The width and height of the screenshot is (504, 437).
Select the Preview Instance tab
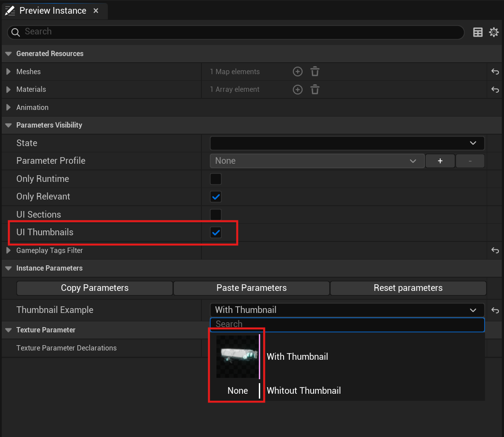pyautogui.click(x=55, y=11)
